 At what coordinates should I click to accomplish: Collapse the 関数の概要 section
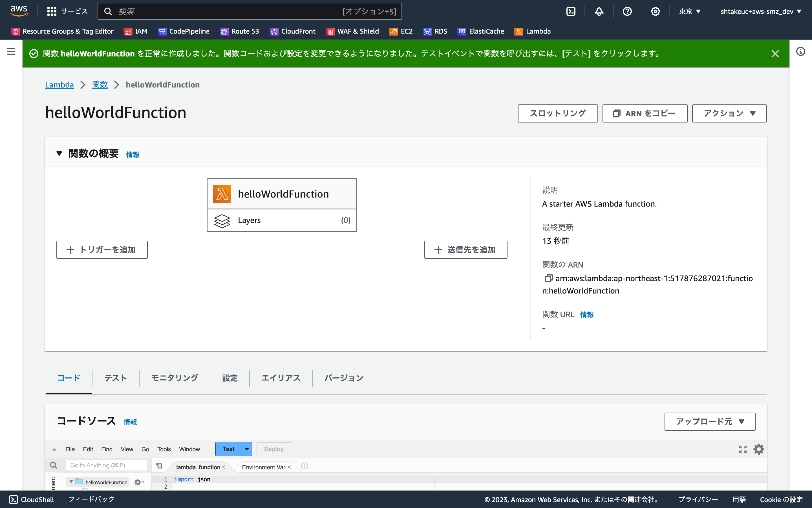59,154
